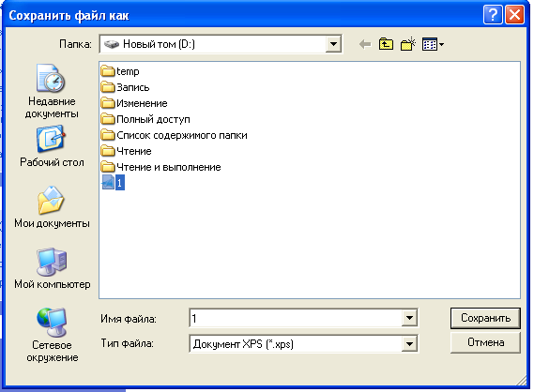Select Чтение и выполнение folder icon
The height and width of the screenshot is (392, 534).
(x=108, y=167)
